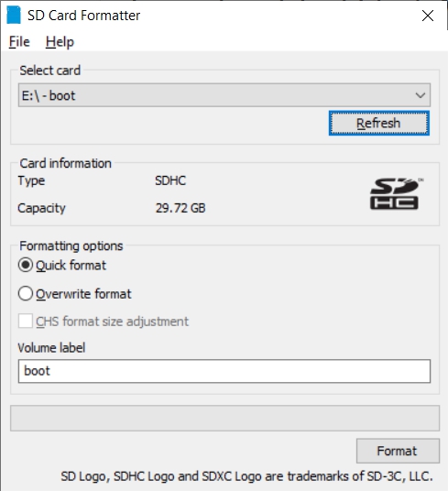This screenshot has width=448, height=491.
Task: Click the Overwrite format label text
Action: coord(83,294)
